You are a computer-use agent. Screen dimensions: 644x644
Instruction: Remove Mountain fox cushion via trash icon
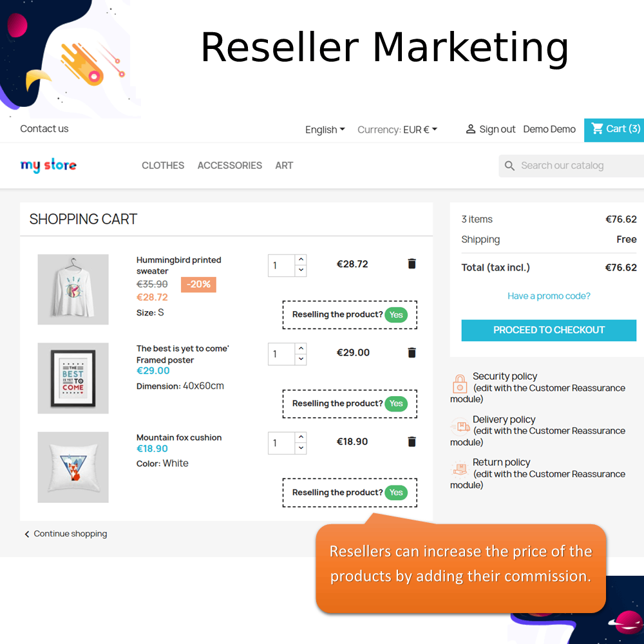pyautogui.click(x=412, y=442)
